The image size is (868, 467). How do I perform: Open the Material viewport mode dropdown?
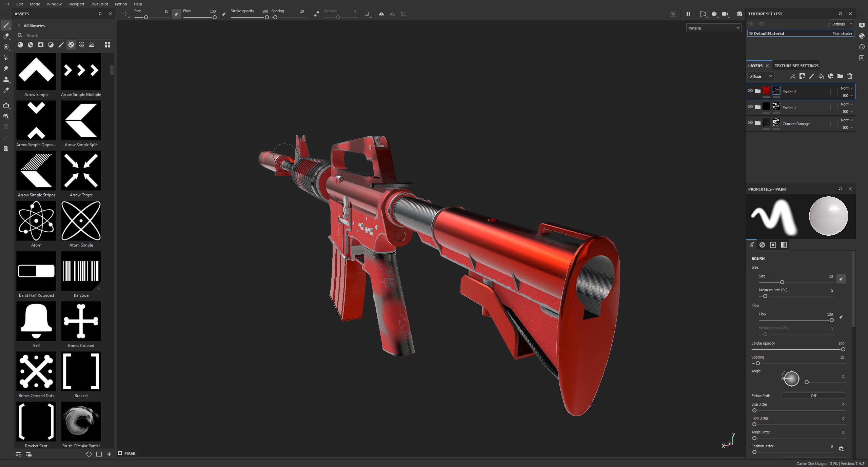click(713, 28)
